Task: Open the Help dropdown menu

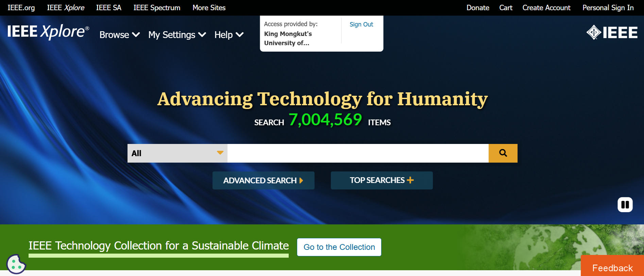Action: [x=228, y=35]
